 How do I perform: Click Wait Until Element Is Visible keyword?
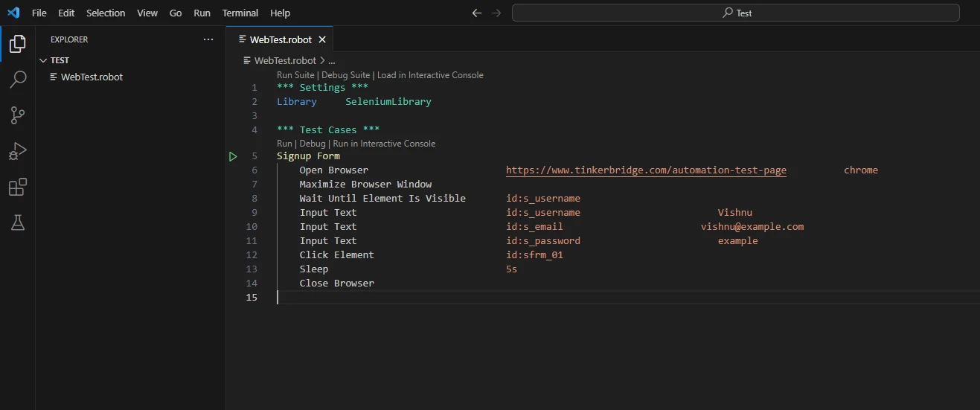382,199
